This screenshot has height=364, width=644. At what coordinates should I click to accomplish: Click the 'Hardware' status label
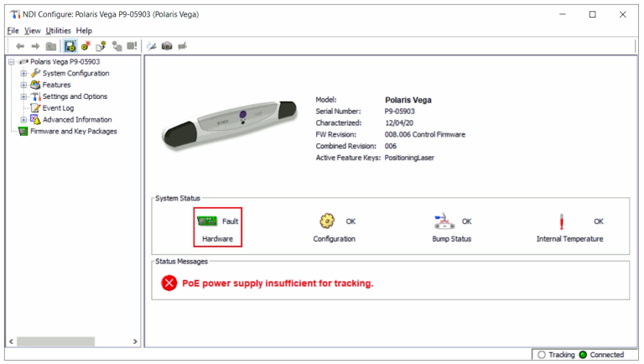[217, 239]
